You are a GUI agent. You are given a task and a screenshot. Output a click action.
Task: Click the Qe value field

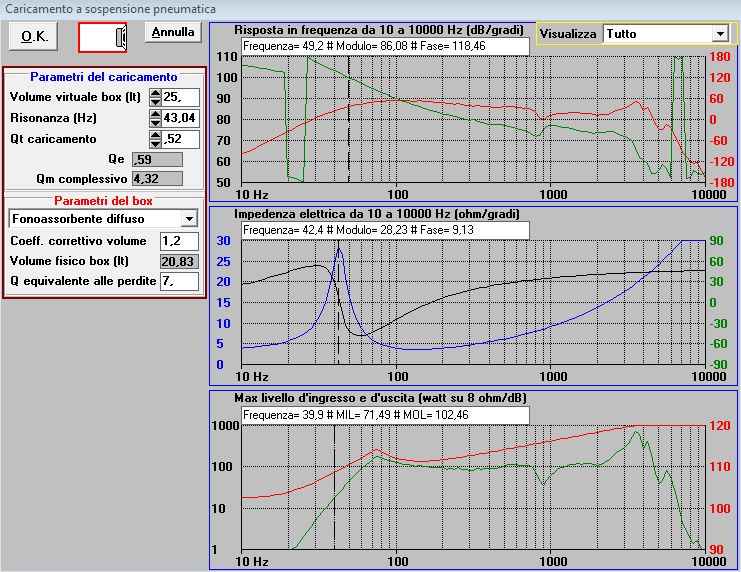[157, 160]
